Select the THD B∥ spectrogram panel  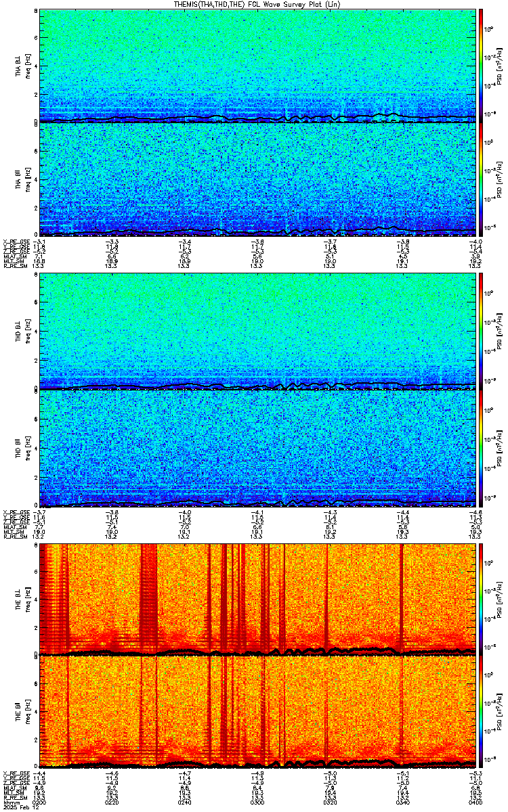pos(257,447)
